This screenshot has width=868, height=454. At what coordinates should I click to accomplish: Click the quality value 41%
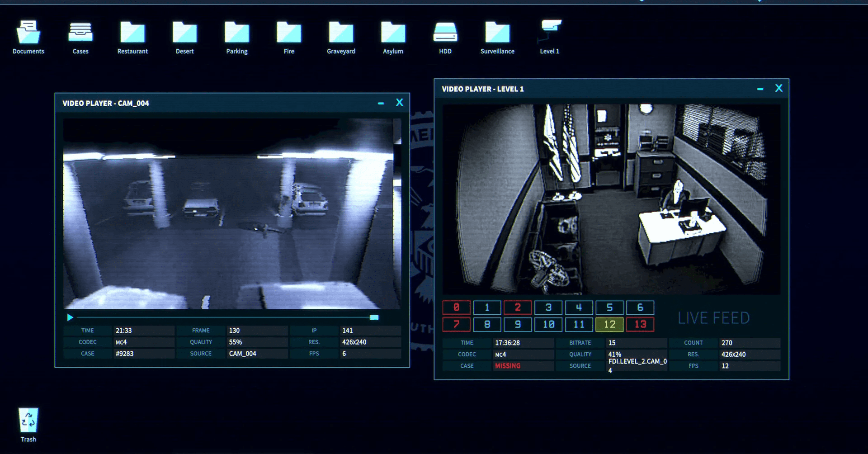614,355
